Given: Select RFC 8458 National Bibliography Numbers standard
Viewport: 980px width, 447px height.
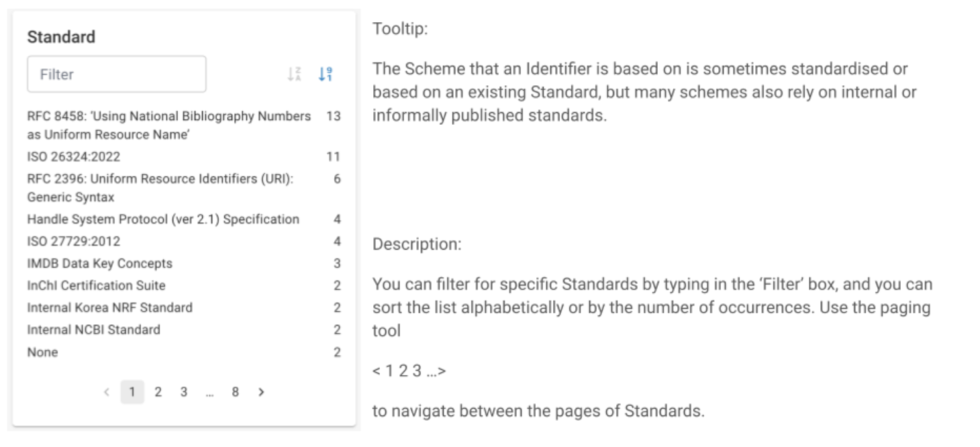Looking at the screenshot, I should 184,126.
